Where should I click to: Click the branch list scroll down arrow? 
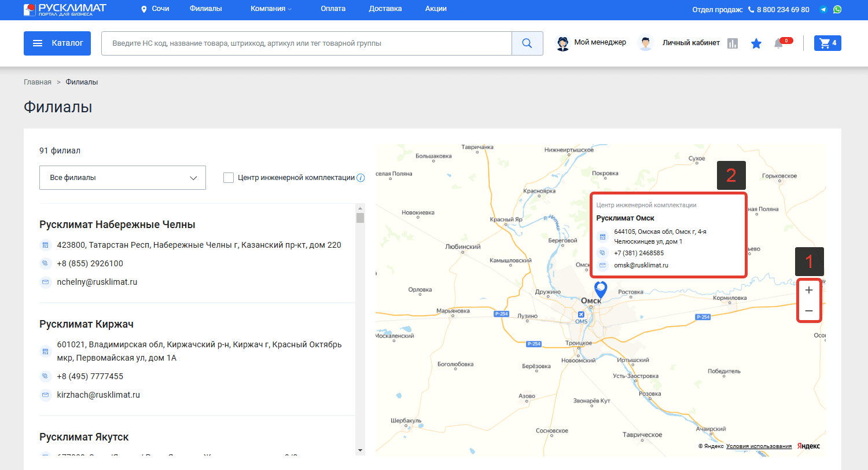[360, 450]
